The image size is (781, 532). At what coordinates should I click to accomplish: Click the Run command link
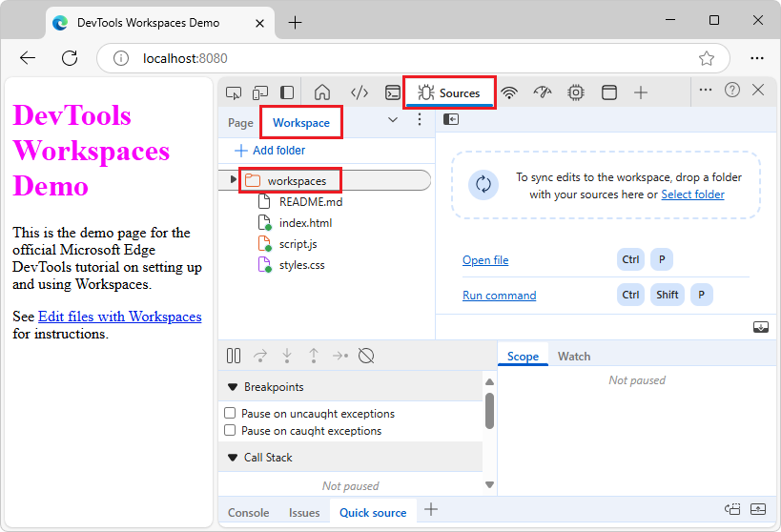(499, 296)
